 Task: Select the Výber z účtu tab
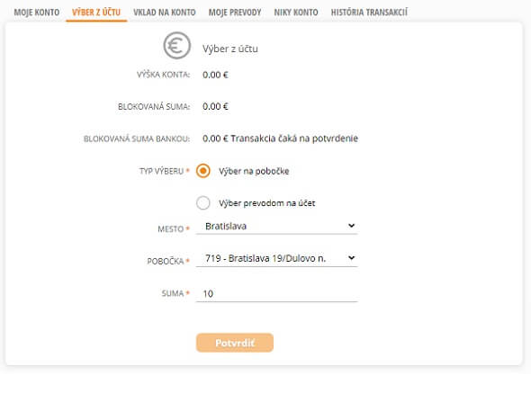coord(96,13)
